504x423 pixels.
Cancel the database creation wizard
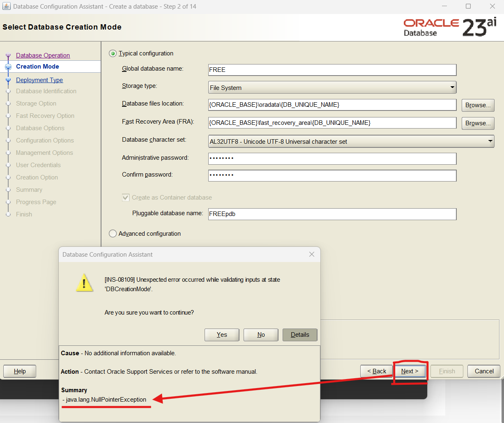tap(484, 371)
